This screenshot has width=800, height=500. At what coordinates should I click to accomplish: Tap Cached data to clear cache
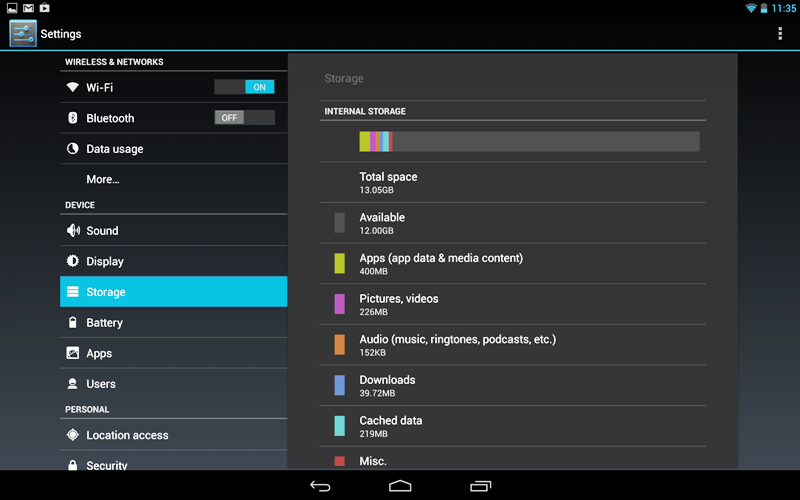[512, 426]
